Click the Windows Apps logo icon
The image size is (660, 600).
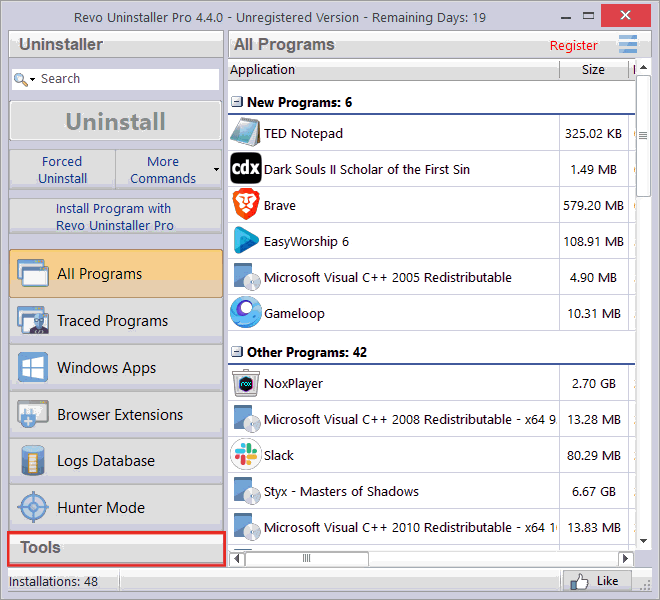coord(33,367)
